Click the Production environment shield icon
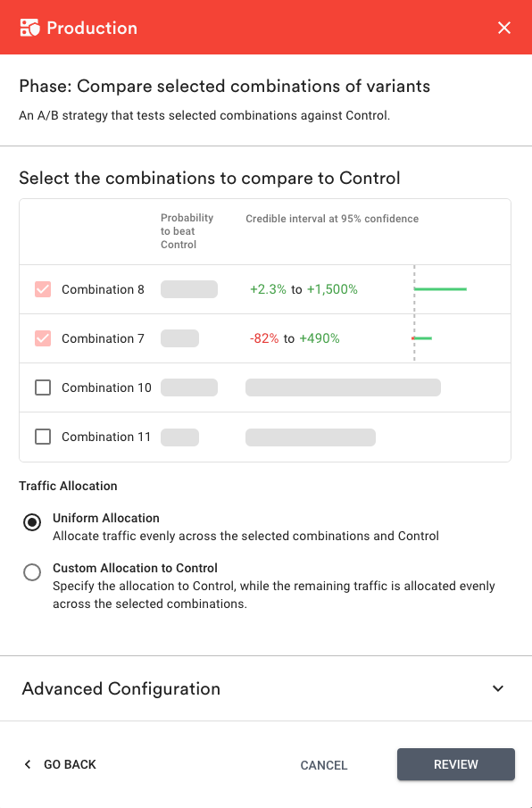Image resolution: width=532 pixels, height=808 pixels. coord(29,28)
